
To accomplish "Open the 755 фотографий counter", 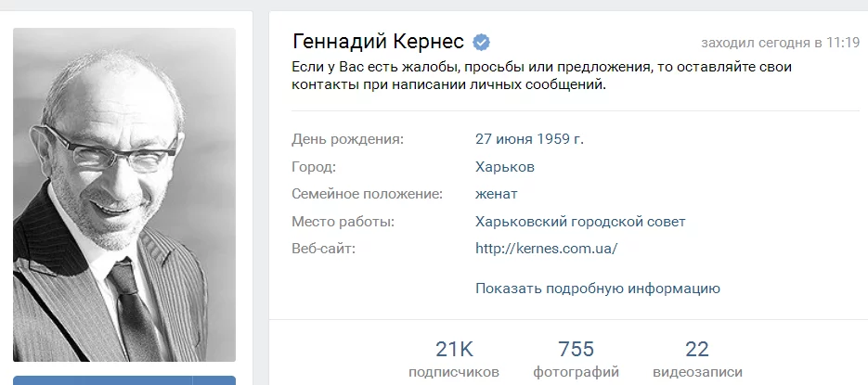I will (x=576, y=359).
